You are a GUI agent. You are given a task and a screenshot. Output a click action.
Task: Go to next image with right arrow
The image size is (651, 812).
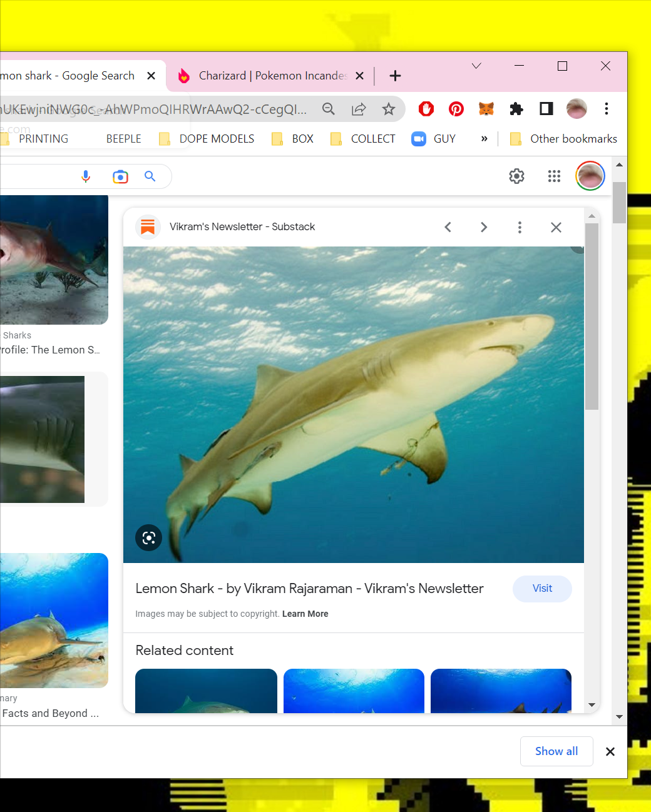[x=484, y=227]
